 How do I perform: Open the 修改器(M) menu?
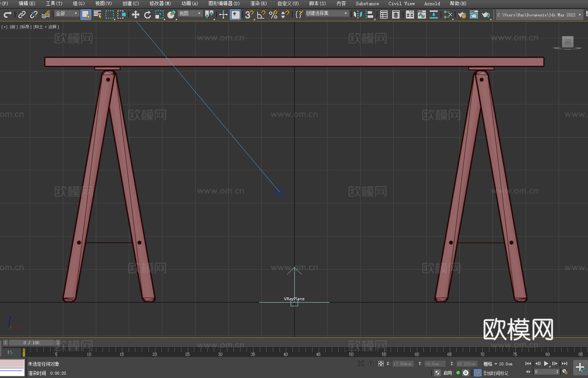[160, 3]
